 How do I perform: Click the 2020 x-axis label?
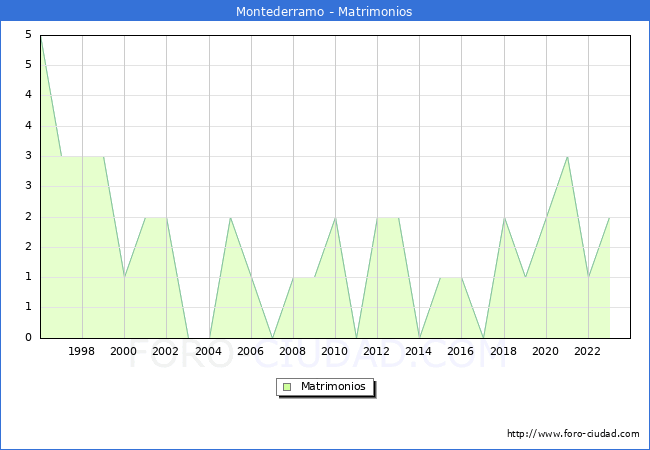click(x=545, y=351)
